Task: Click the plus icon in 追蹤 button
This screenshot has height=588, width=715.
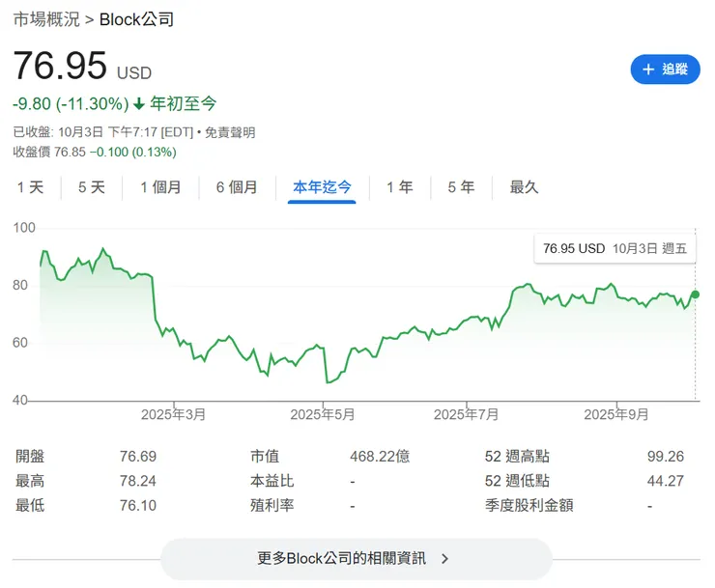Action: (648, 70)
